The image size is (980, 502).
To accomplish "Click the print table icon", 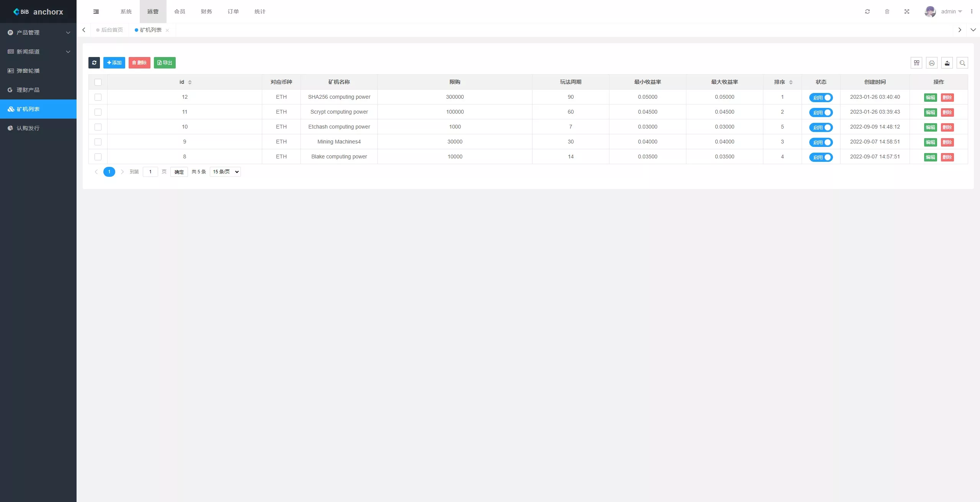I will pyautogui.click(x=932, y=63).
